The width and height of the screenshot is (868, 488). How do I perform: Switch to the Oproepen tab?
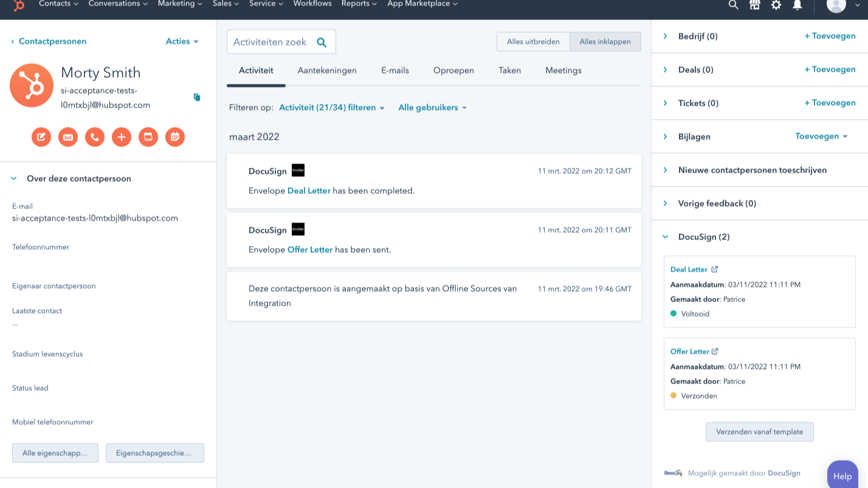453,70
